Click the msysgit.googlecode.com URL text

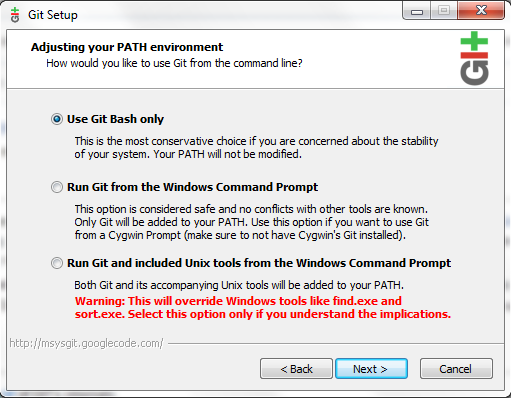86,343
